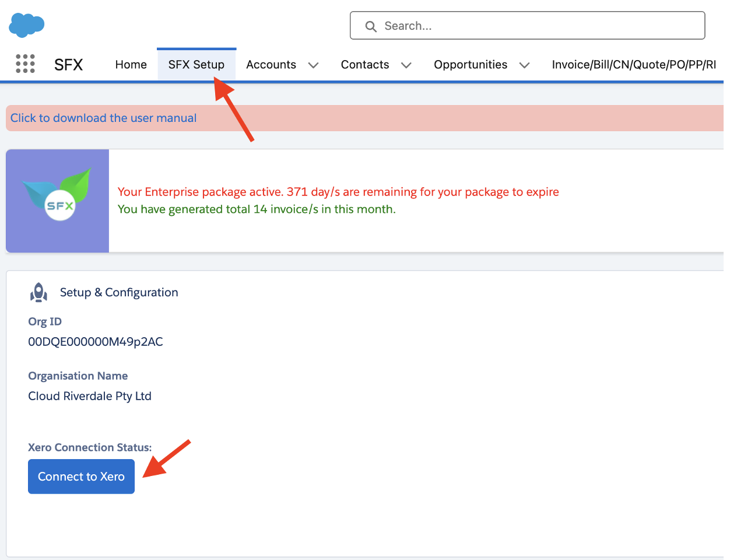Open the Invoice/Bill/CN/Quote/PO/PP/RI tab
The height and width of the screenshot is (560, 730).
(x=634, y=65)
